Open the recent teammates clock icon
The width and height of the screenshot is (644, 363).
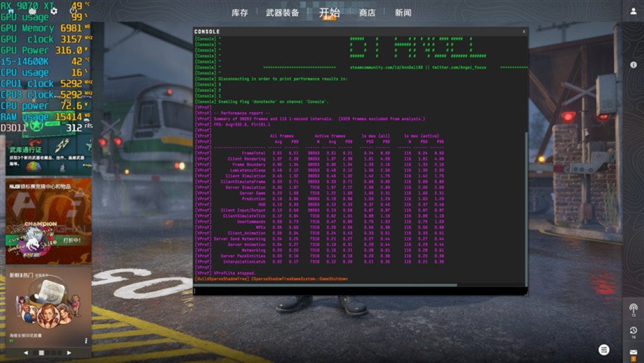[633, 331]
